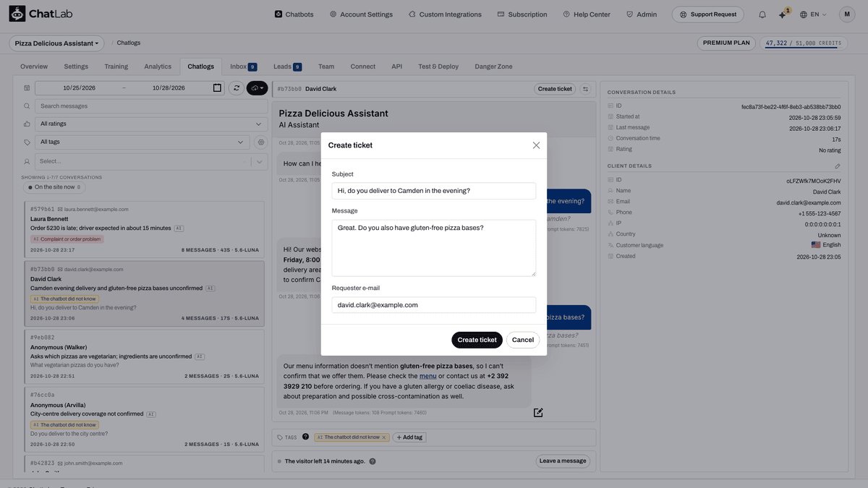Refresh the conversation list
Screen dimensions: 868x488
[x=236, y=87]
